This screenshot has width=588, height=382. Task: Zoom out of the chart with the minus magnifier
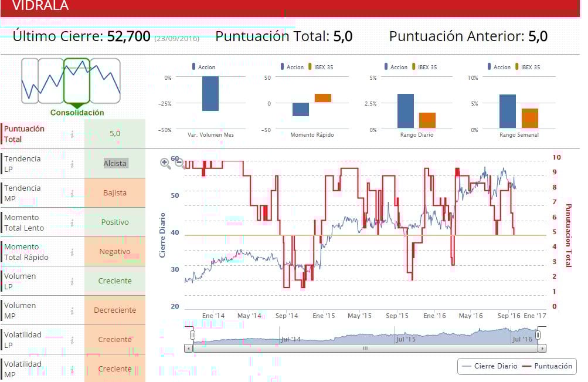[180, 163]
